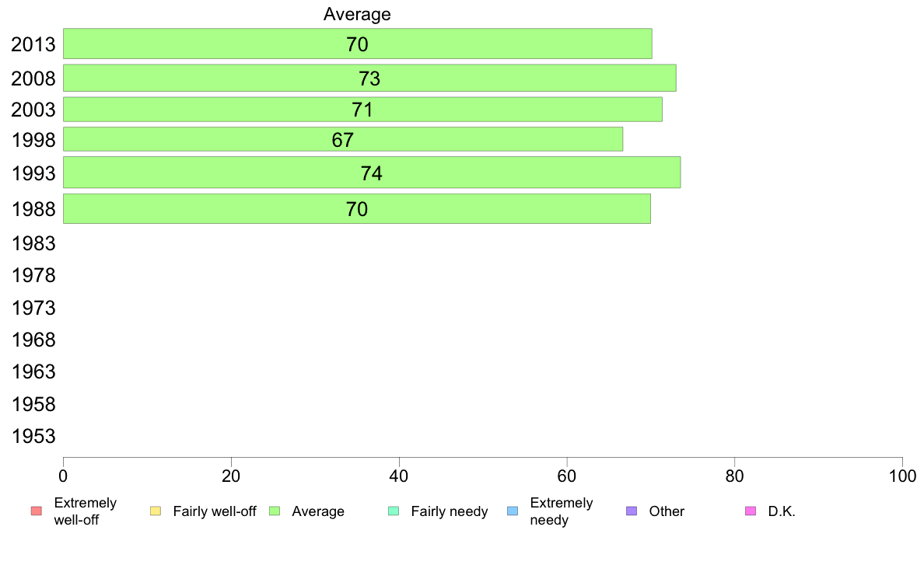Viewport: 924px width, 572px height.
Task: Click the Fairly needy teal legend swatch
Action: 393,511
